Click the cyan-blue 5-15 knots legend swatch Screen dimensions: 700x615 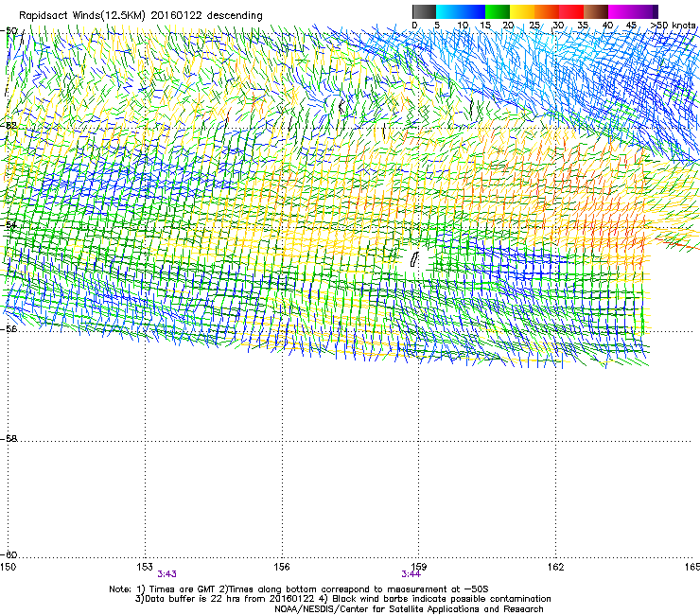pos(461,11)
